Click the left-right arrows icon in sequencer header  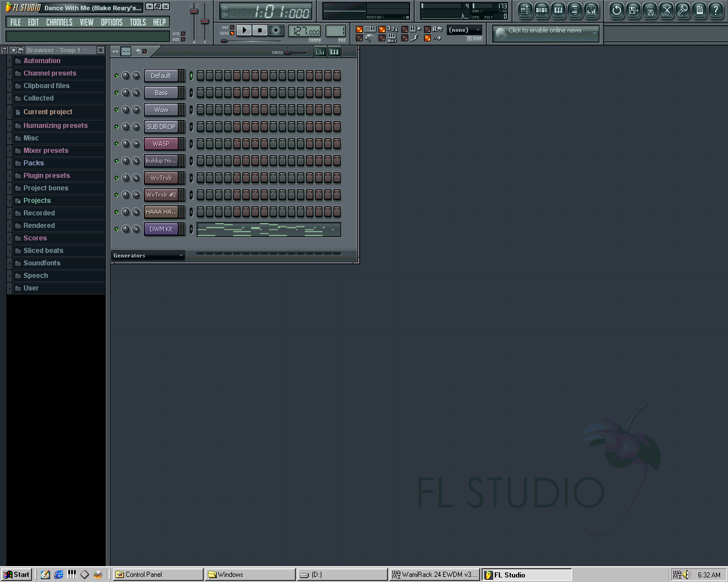coord(115,51)
